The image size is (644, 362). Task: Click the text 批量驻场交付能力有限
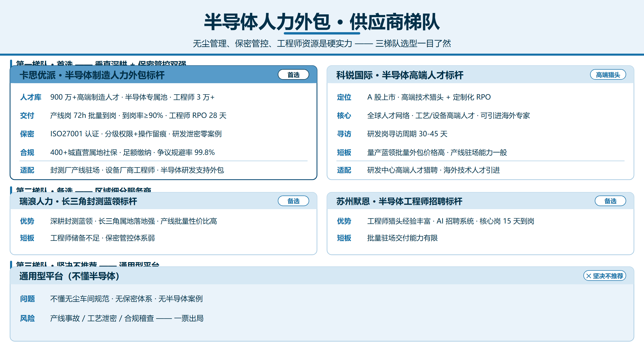point(403,238)
